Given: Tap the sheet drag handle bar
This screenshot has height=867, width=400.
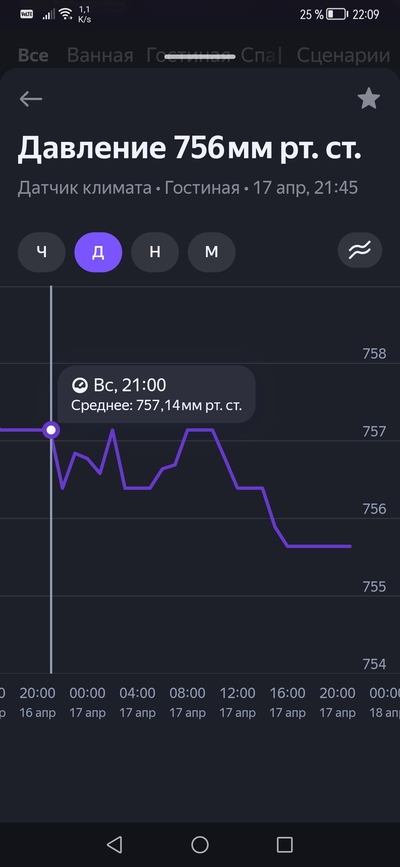Looking at the screenshot, I should pos(200,56).
